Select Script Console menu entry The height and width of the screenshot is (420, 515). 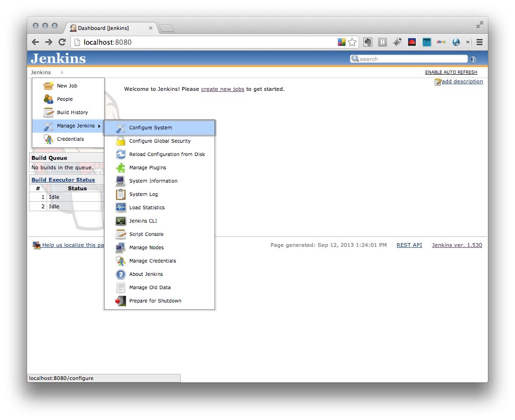tap(160, 234)
